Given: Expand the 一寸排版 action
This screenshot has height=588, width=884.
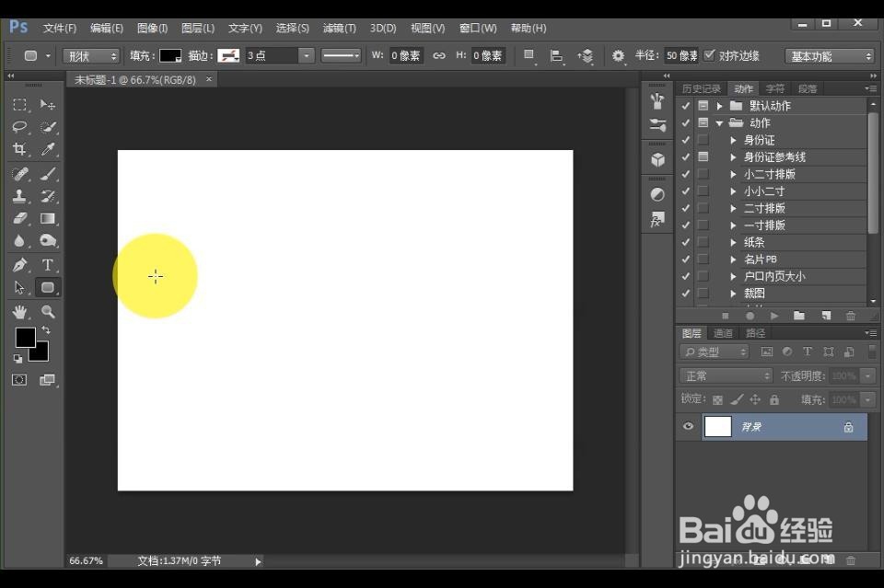Looking at the screenshot, I should (x=733, y=225).
